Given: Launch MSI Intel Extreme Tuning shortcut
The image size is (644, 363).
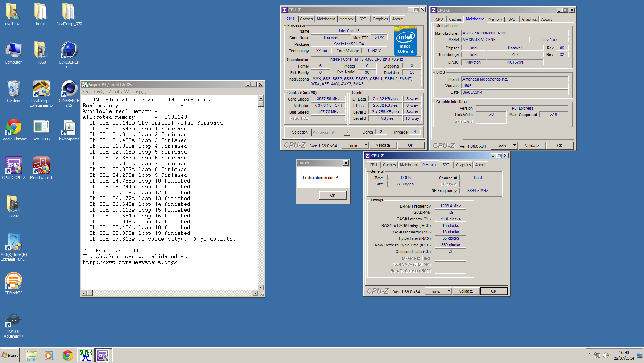Looking at the screenshot, I should 13,248.
